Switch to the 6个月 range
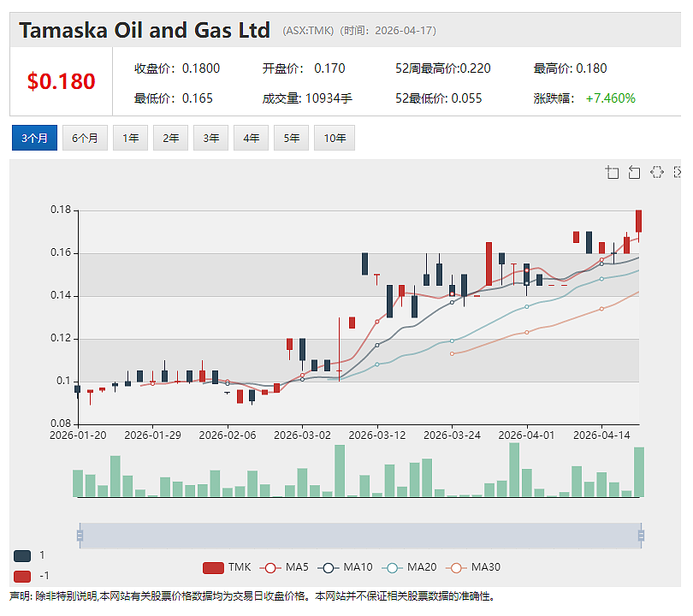This screenshot has height=616, width=693. (85, 138)
